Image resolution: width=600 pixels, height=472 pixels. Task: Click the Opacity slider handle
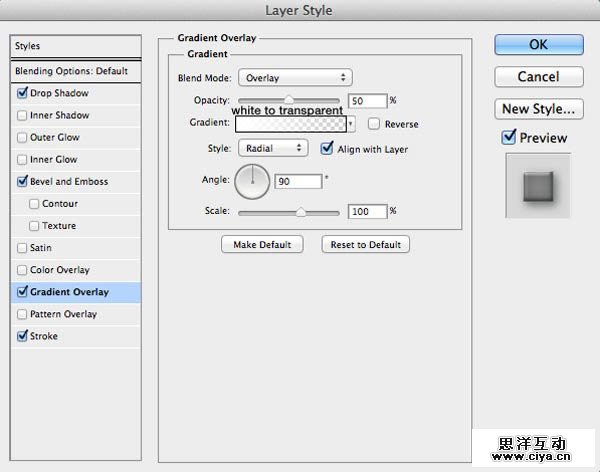point(289,99)
